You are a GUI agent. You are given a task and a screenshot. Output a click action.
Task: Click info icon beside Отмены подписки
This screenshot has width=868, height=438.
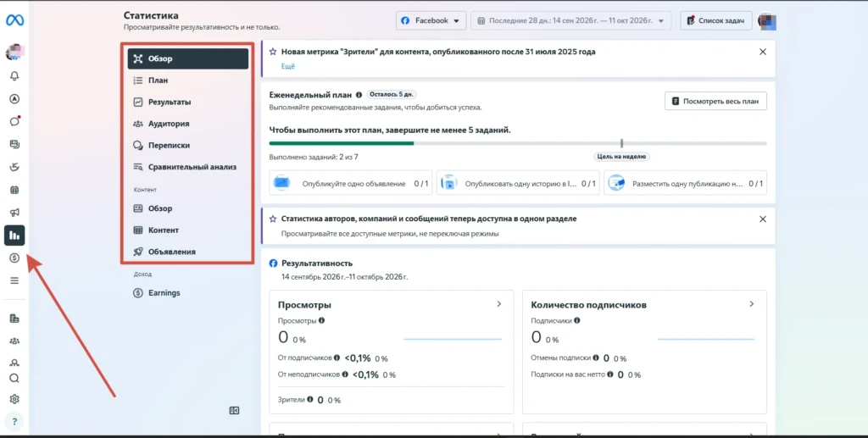596,358
